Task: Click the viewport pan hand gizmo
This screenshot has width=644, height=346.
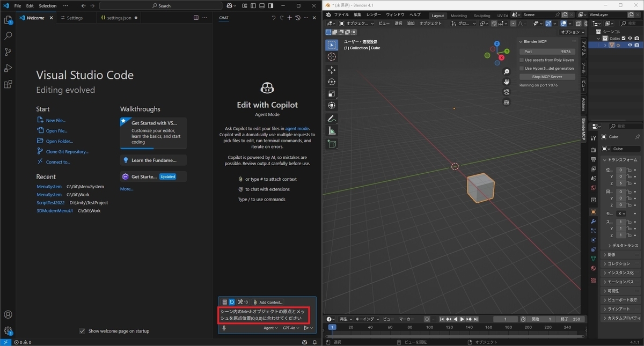Action: tap(506, 82)
